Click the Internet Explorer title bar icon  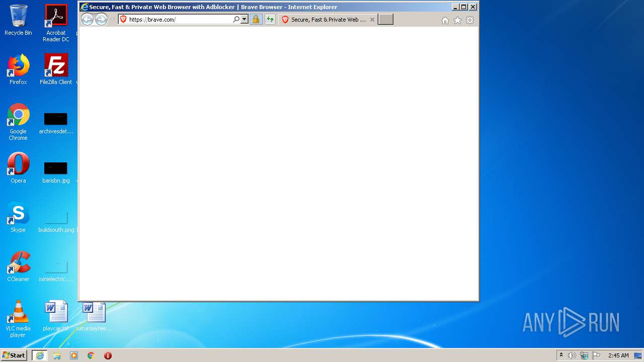click(84, 7)
